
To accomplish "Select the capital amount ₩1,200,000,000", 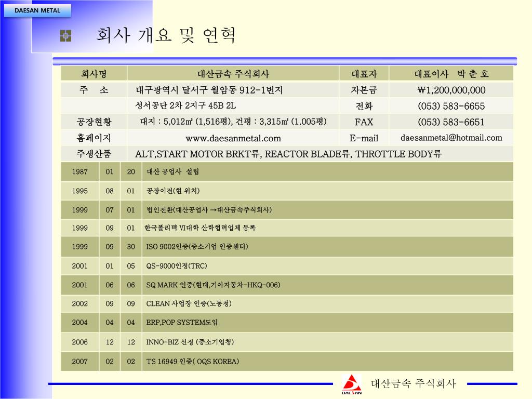I will [451, 90].
